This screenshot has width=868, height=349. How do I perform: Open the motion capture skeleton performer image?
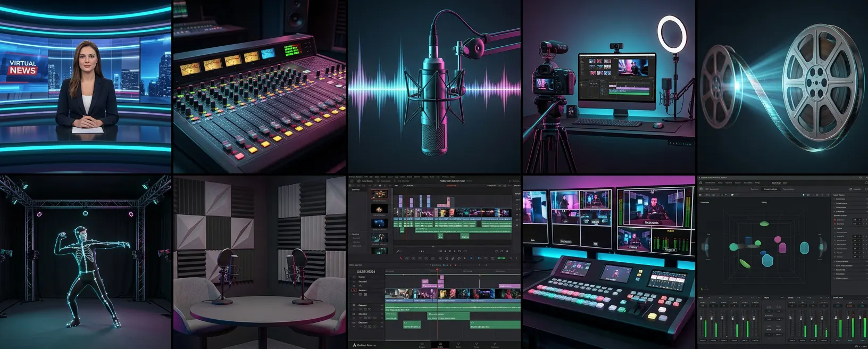[86, 262]
